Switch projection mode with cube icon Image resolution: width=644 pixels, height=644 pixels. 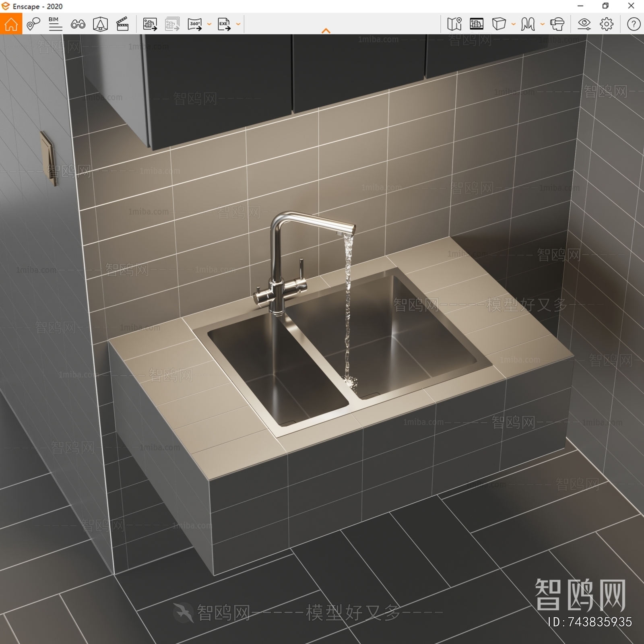tap(499, 24)
